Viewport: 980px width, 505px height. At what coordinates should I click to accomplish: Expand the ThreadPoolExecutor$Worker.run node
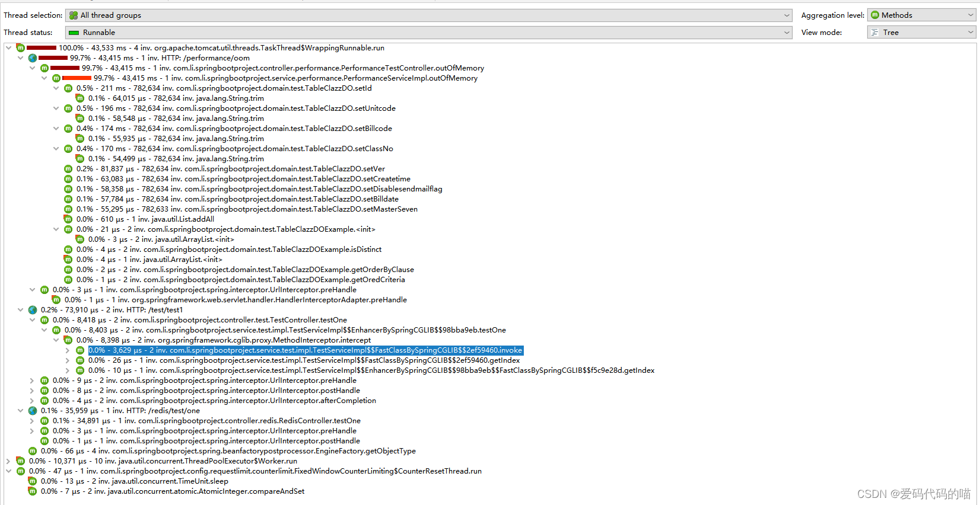(x=8, y=461)
